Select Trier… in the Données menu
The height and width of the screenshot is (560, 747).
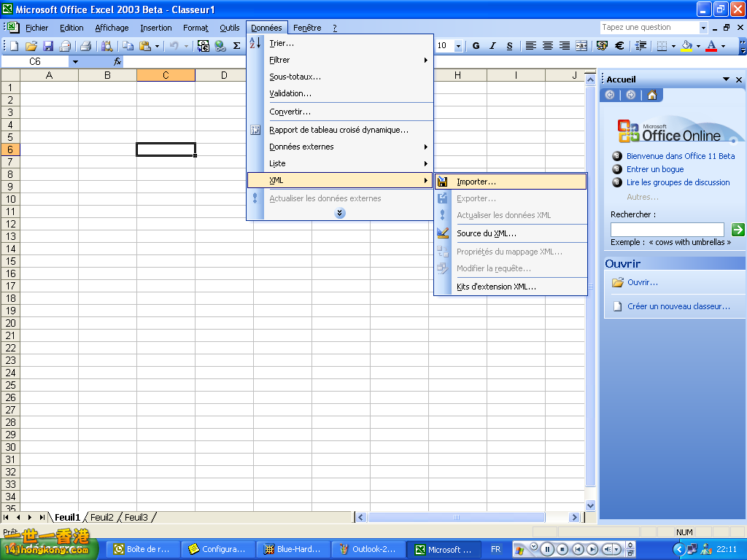coord(340,43)
